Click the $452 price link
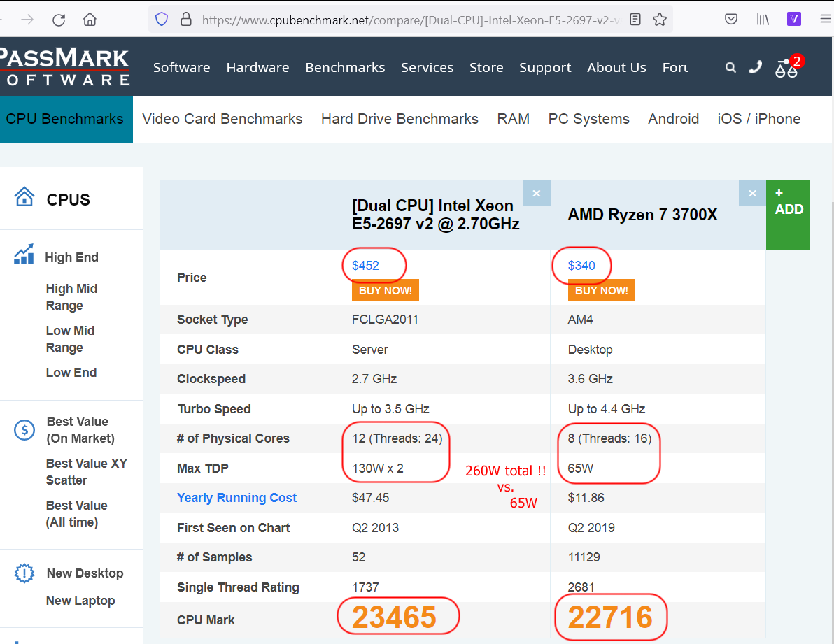 click(365, 266)
